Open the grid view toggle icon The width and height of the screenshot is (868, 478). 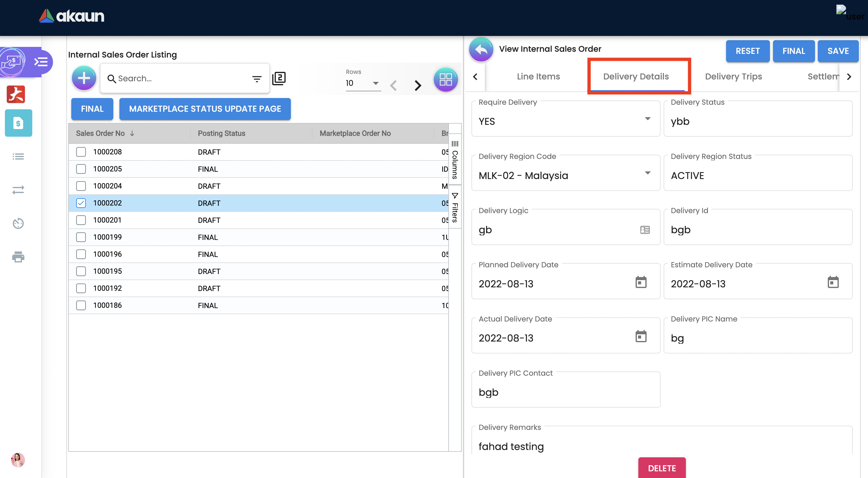[446, 79]
